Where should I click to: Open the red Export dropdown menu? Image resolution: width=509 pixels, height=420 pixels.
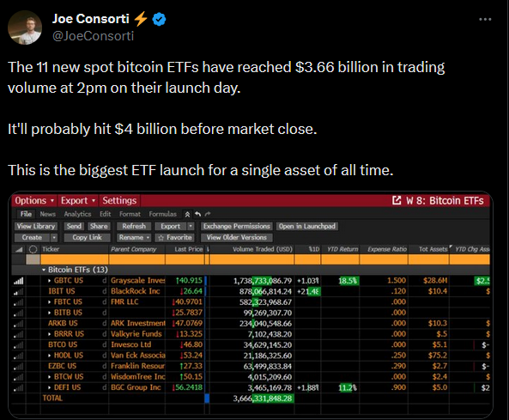tap(78, 200)
